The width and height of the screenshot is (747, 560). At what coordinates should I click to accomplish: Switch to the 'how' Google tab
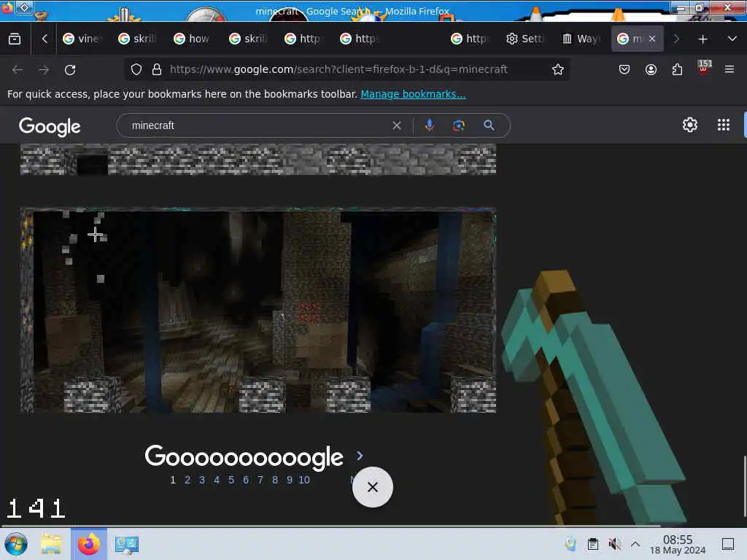point(192,39)
